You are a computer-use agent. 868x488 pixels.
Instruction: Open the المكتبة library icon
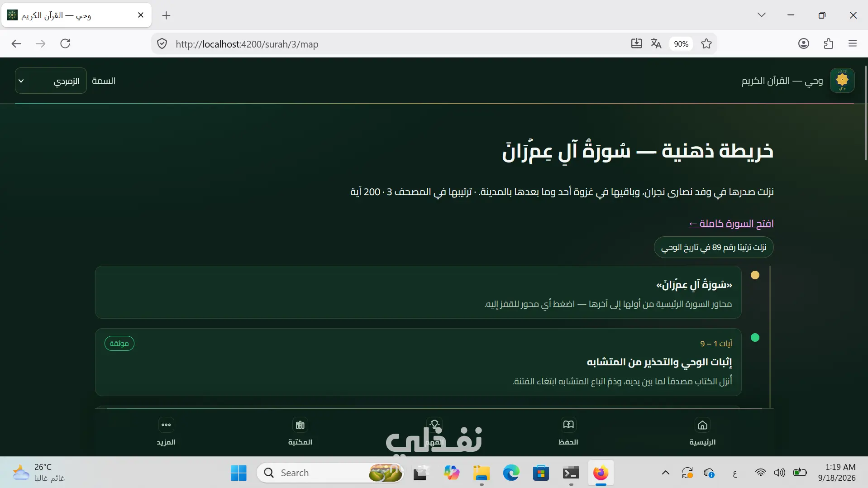tap(300, 425)
